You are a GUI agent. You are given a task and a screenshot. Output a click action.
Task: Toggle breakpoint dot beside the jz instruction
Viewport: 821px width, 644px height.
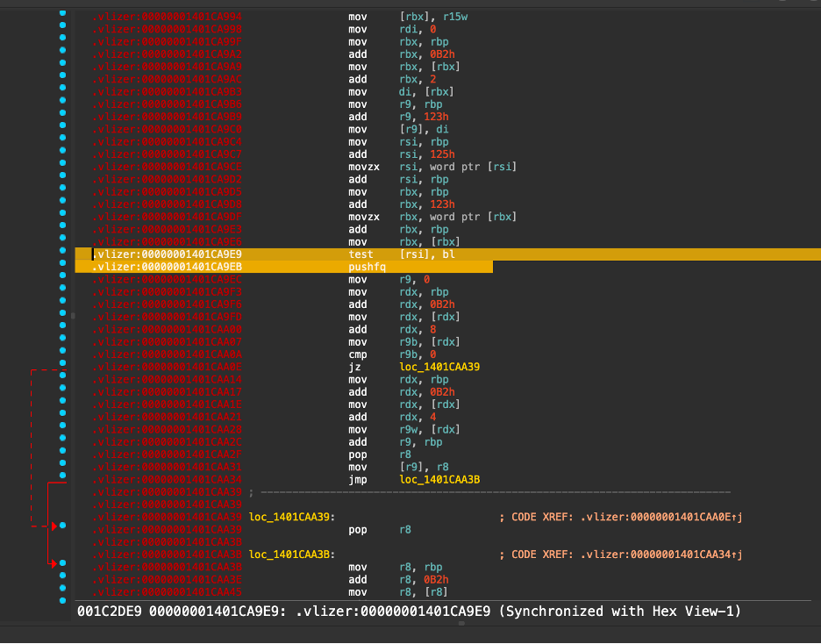pos(63,363)
